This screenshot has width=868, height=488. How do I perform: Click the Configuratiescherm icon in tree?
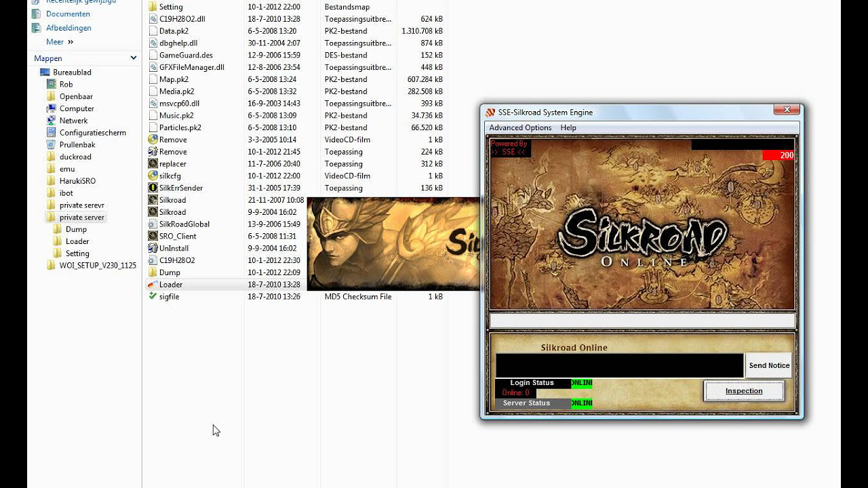[x=51, y=133]
